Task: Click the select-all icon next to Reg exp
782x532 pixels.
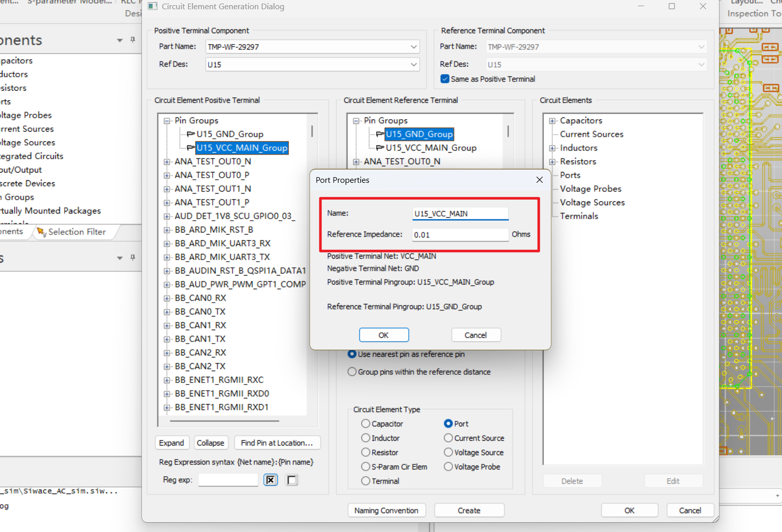Action: [271, 480]
